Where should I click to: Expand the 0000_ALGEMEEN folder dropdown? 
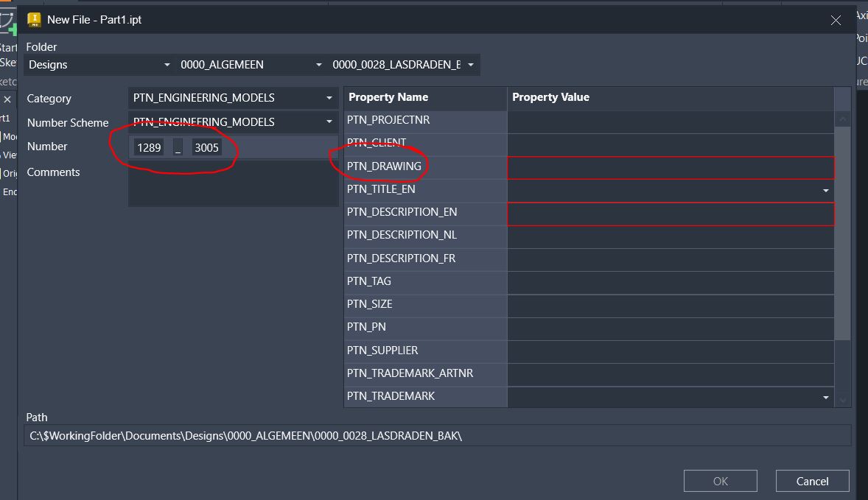[x=318, y=65]
